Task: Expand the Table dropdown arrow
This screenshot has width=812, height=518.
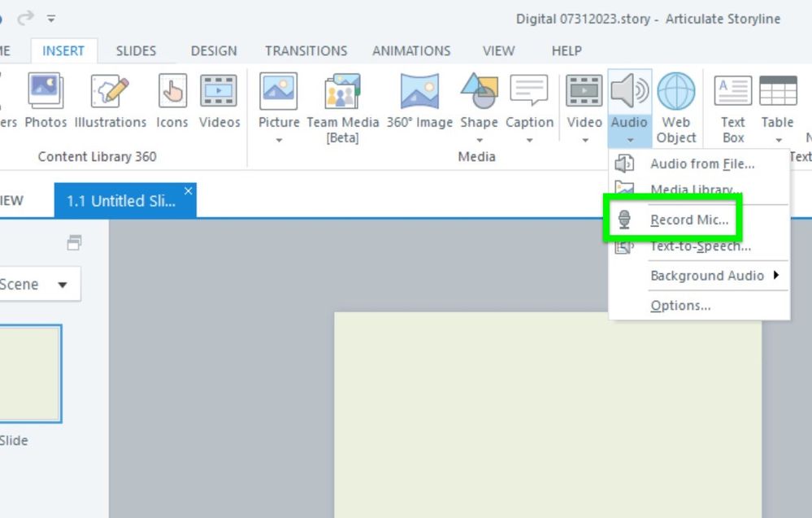Action: click(x=779, y=140)
